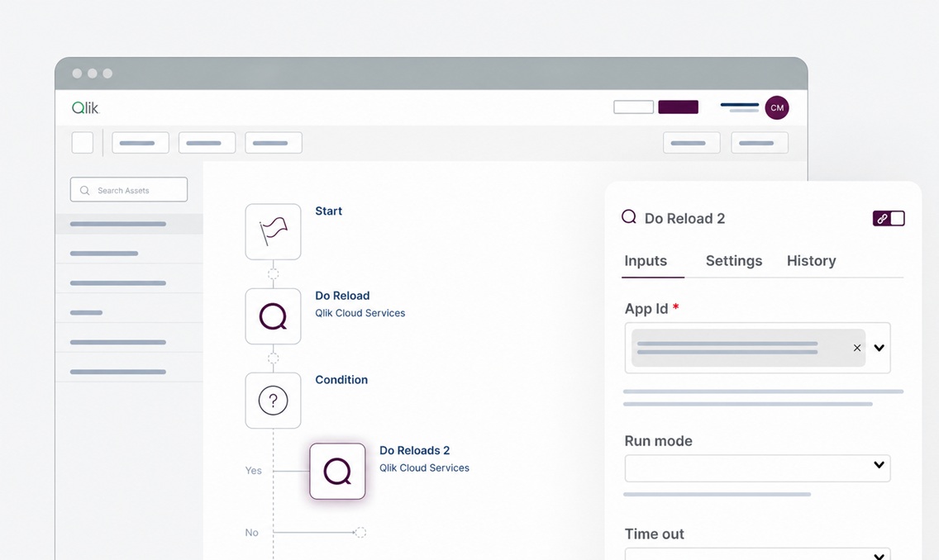Click the Qlik icon beside Do Reload 2 title

coord(629,216)
